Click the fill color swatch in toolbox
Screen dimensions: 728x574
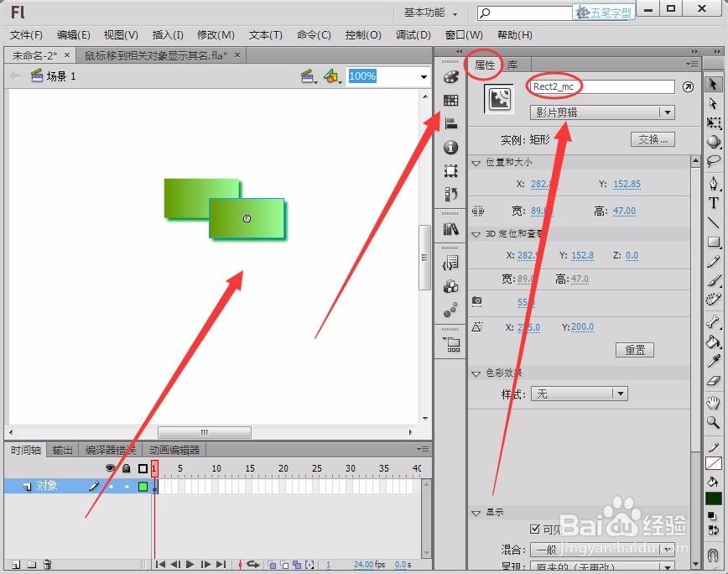point(714,498)
